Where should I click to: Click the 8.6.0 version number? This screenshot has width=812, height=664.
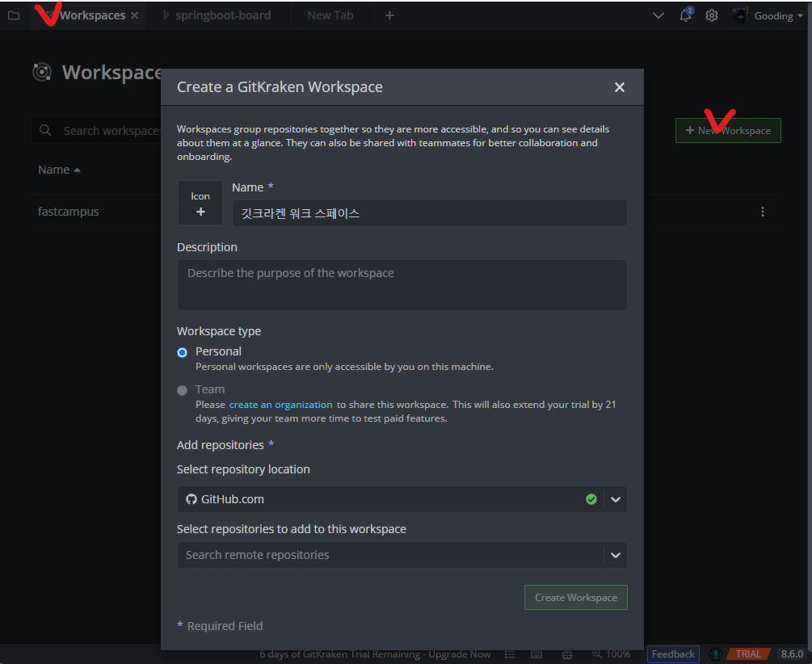792,654
